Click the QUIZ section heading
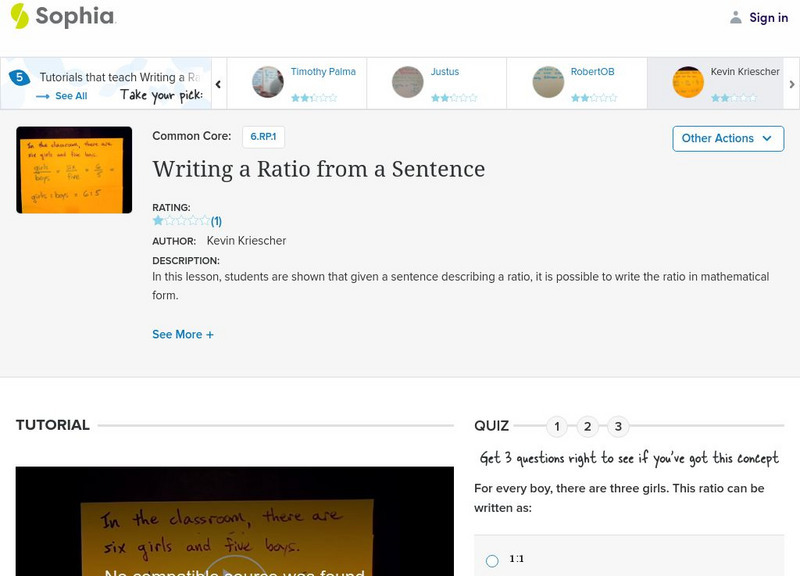The height and width of the screenshot is (576, 800). point(491,426)
